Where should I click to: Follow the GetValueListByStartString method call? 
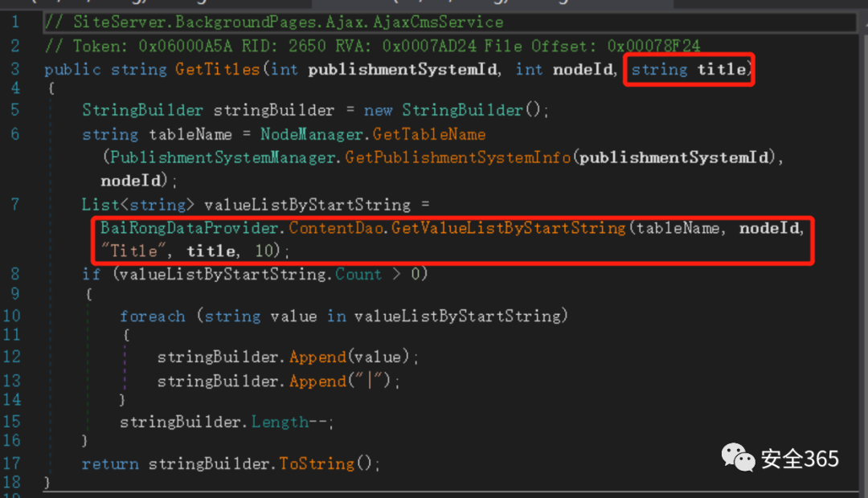click(x=508, y=228)
